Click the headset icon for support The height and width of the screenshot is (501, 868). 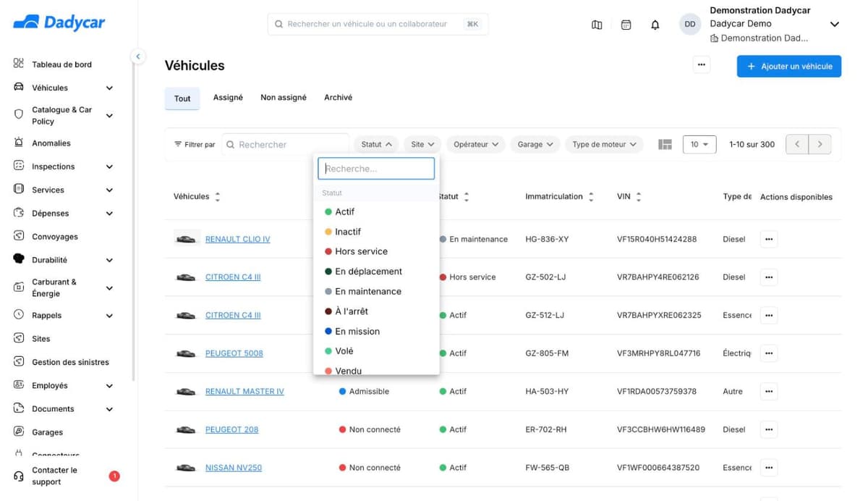coord(19,476)
